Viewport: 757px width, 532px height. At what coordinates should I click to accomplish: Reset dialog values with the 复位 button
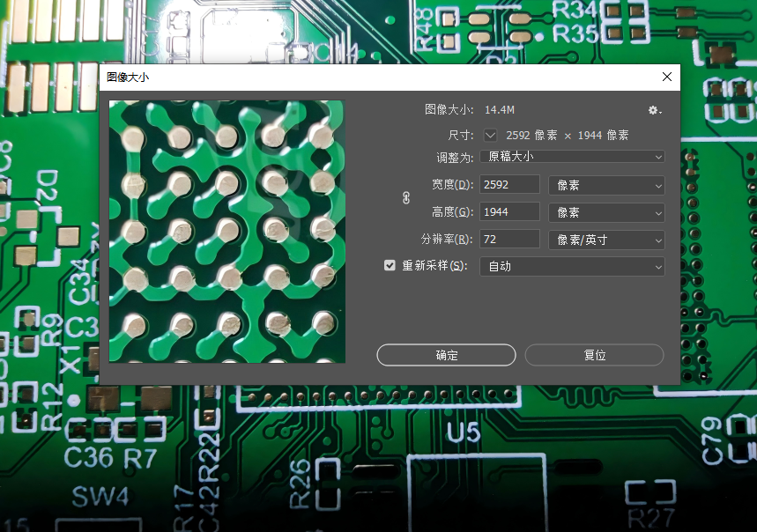click(x=594, y=355)
